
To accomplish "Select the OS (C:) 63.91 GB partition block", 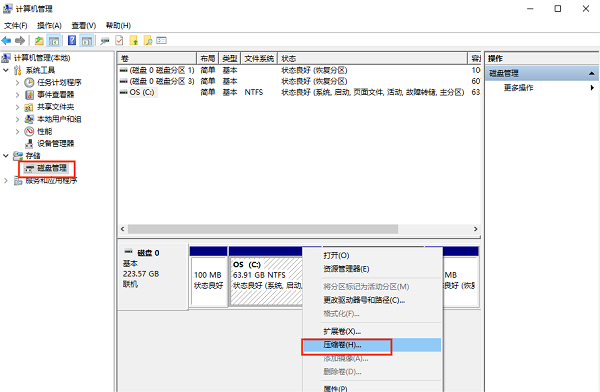I will click(x=266, y=281).
